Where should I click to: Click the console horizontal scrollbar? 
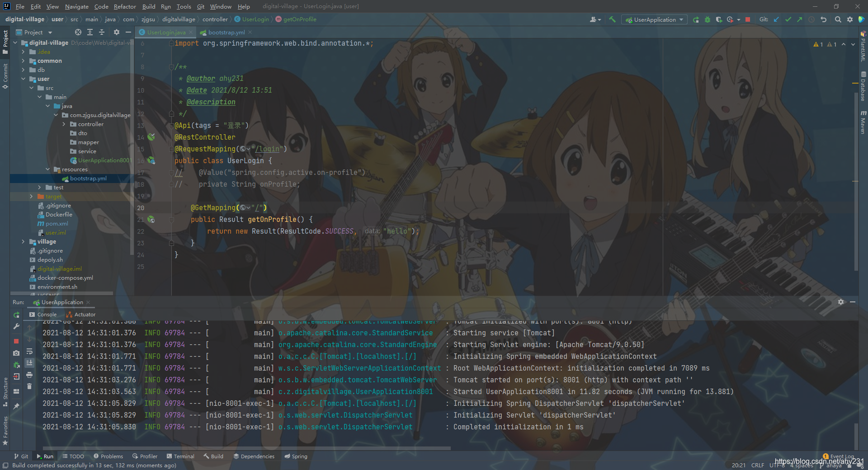[x=246, y=448]
